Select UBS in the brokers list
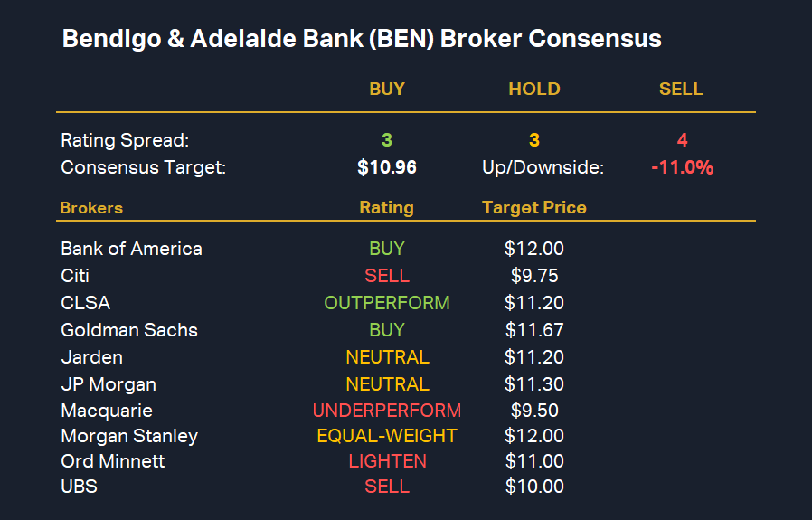The image size is (812, 520). pyautogui.click(x=79, y=487)
